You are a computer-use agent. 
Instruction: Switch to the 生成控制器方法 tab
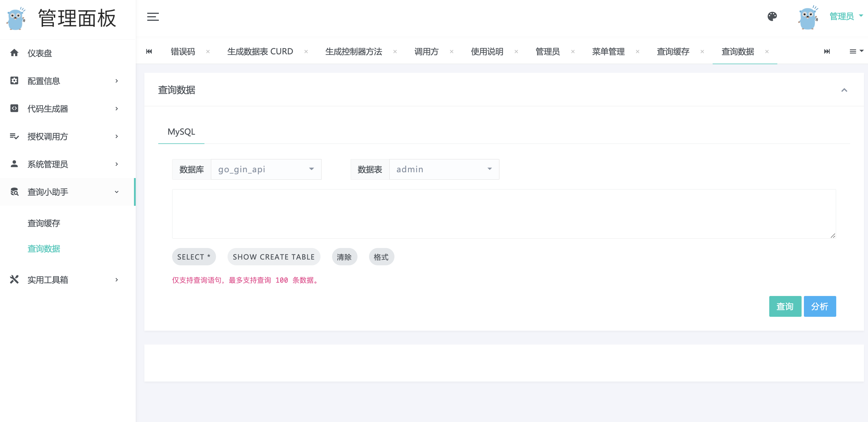[x=354, y=52]
